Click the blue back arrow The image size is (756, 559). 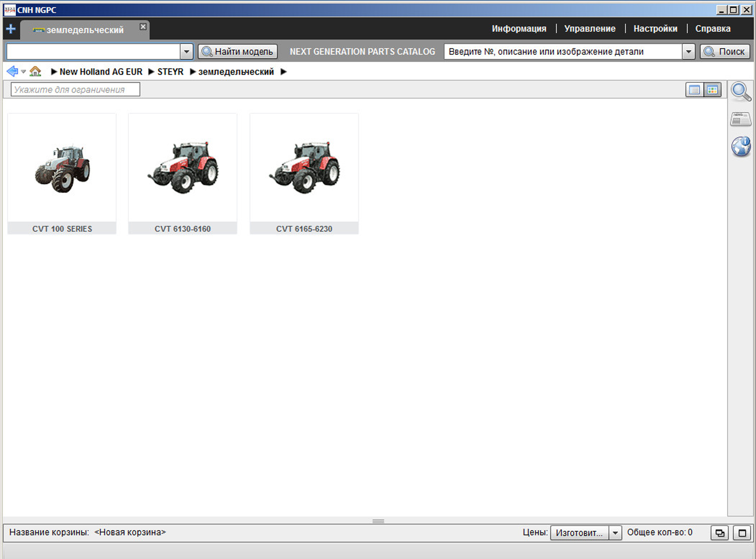(12, 71)
